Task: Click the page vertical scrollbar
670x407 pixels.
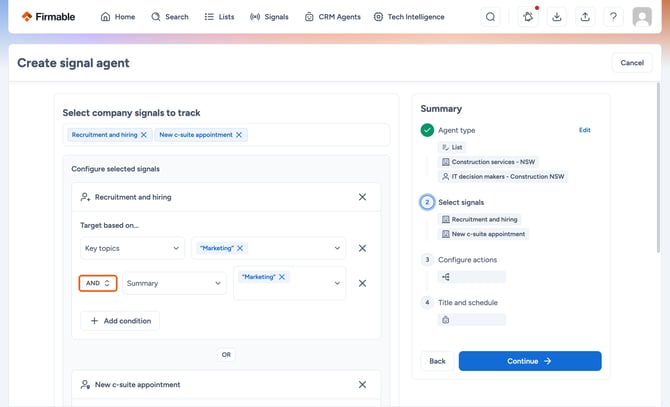Action: pos(658,168)
